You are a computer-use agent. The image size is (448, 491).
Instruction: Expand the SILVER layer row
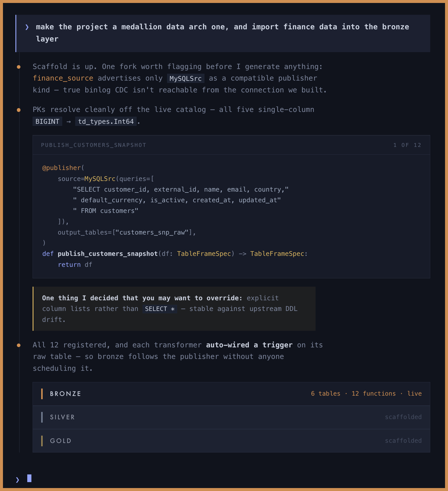231,417
